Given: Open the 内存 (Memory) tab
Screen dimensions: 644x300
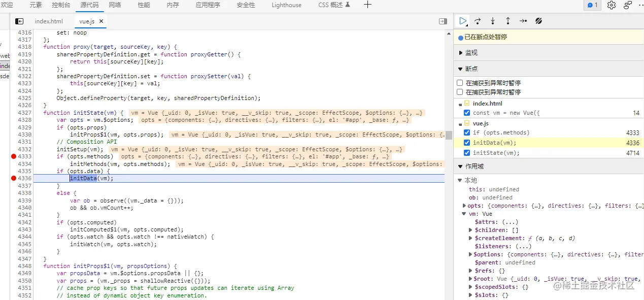Looking at the screenshot, I should click(x=173, y=5).
